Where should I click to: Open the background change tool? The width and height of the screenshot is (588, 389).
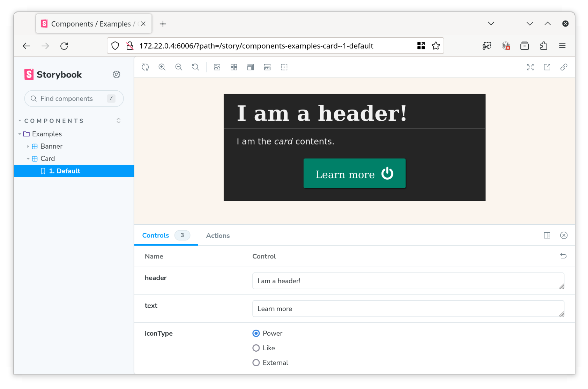(217, 67)
